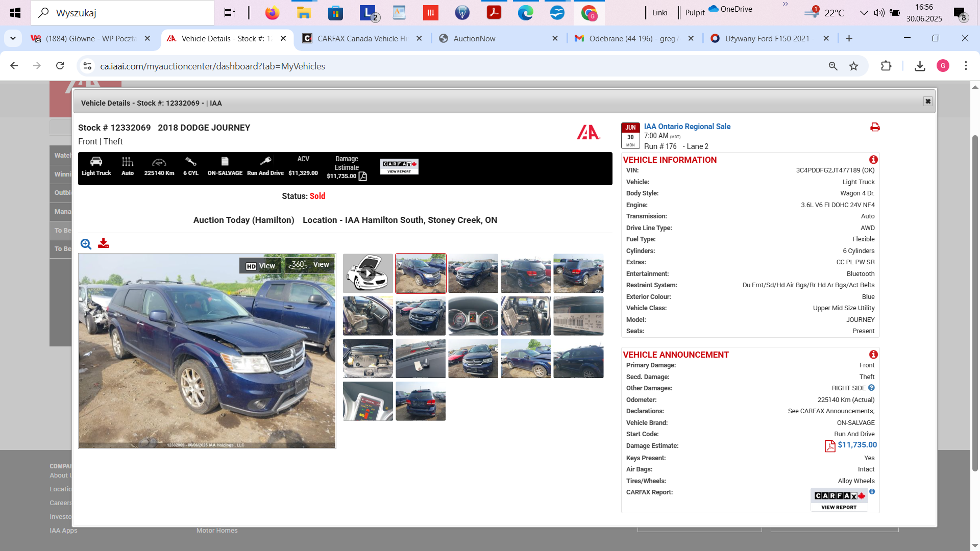The image size is (980, 551).
Task: Click Vehicle Information red info icon
Action: click(x=873, y=160)
